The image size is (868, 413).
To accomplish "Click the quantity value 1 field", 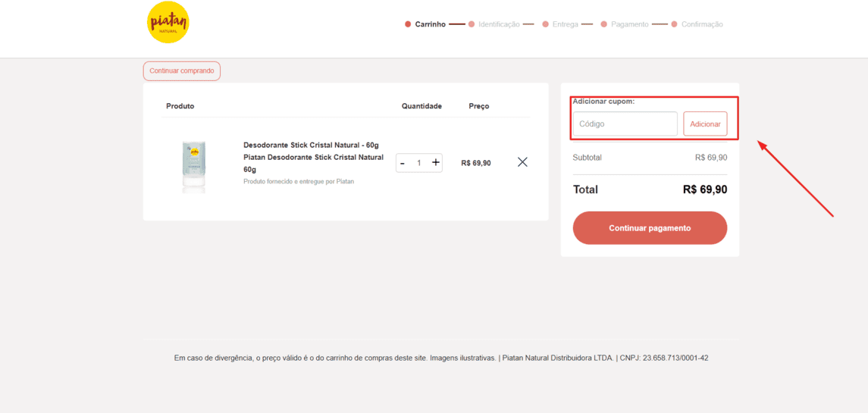I will pos(419,163).
